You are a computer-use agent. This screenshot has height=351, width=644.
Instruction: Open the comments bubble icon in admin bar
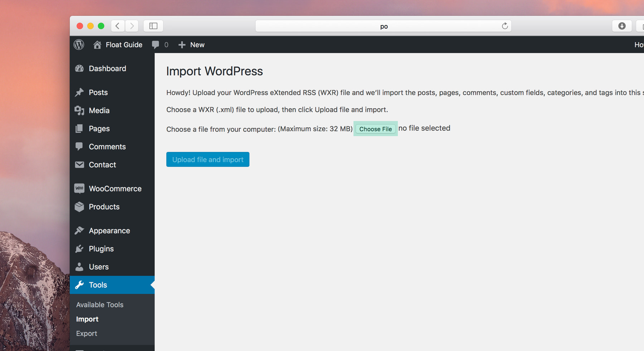click(x=155, y=45)
